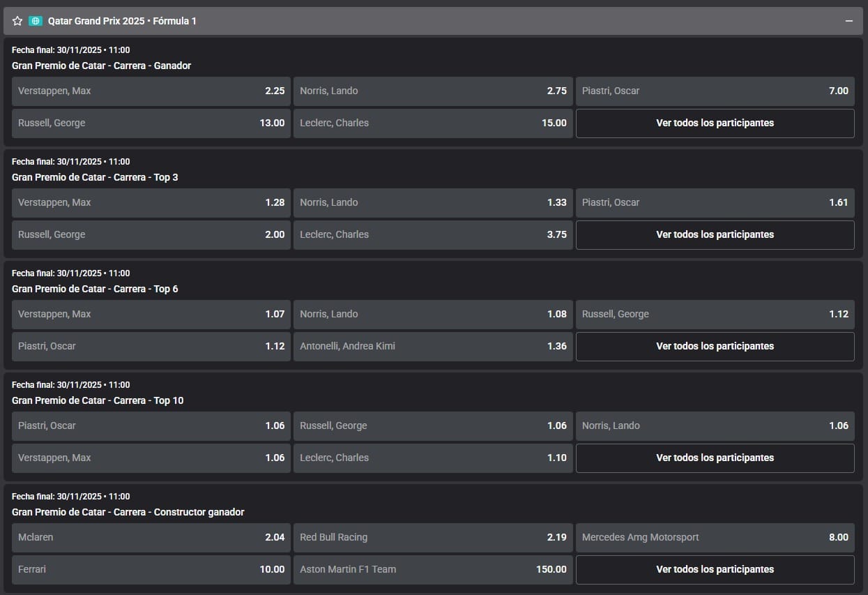Choose Leclerc, Charles Top 10 at 1.10

[433, 458]
